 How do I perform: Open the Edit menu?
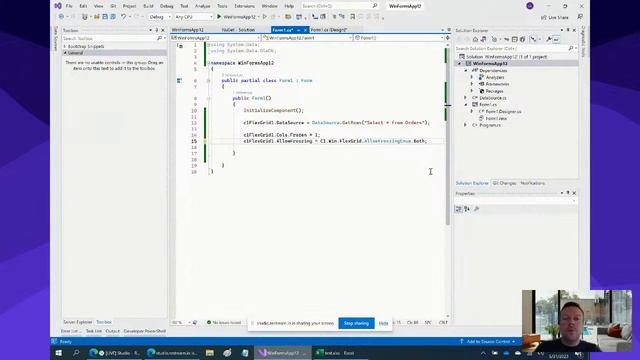click(83, 6)
